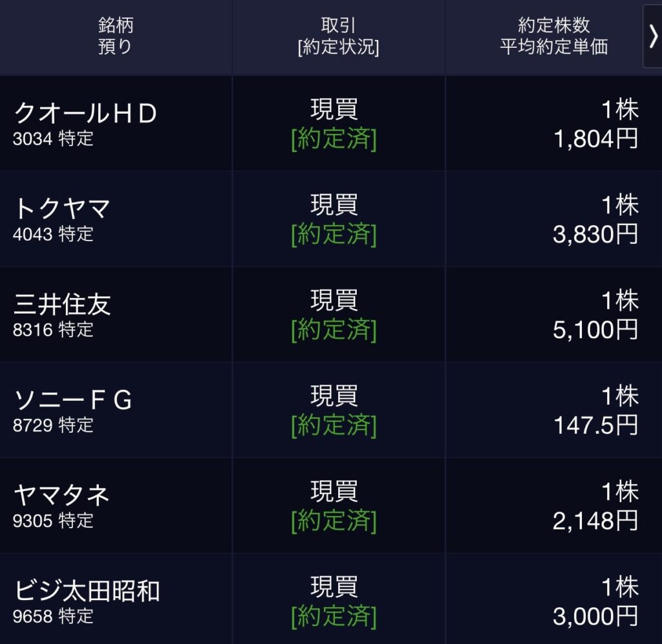Select the 2,148円 price for ヤマタネ
This screenshot has width=662, height=644.
[x=595, y=521]
